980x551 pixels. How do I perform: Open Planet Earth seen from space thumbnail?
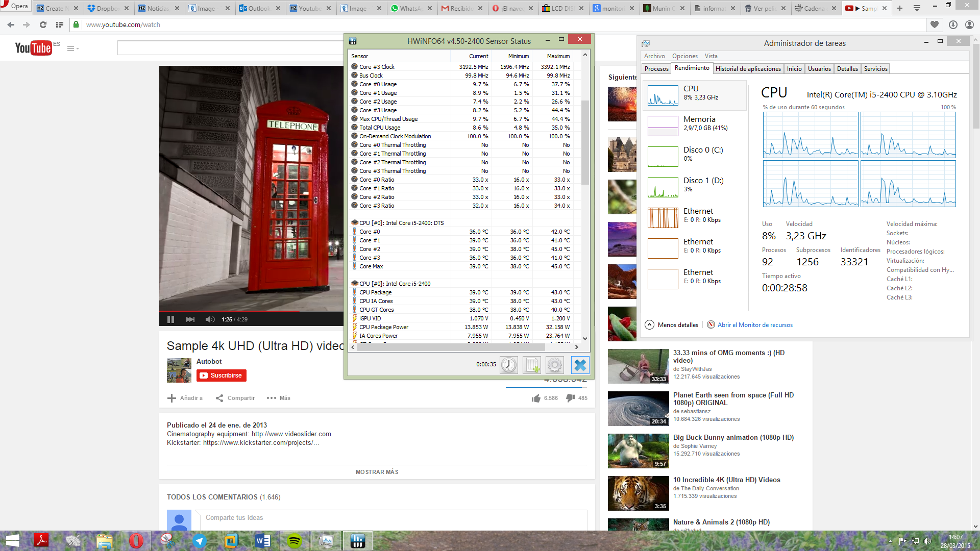[x=638, y=409]
